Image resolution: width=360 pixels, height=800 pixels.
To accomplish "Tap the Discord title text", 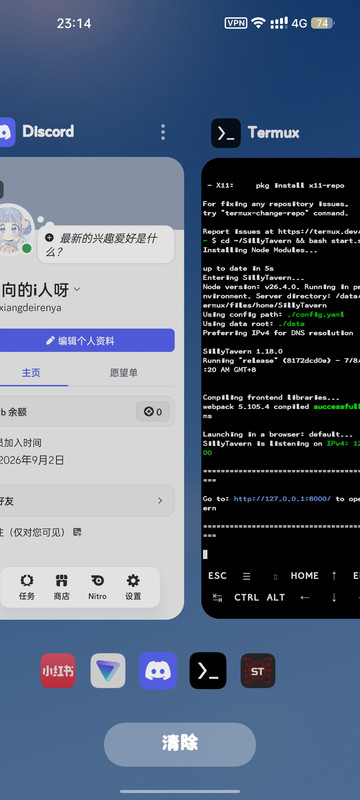I will pos(48,132).
